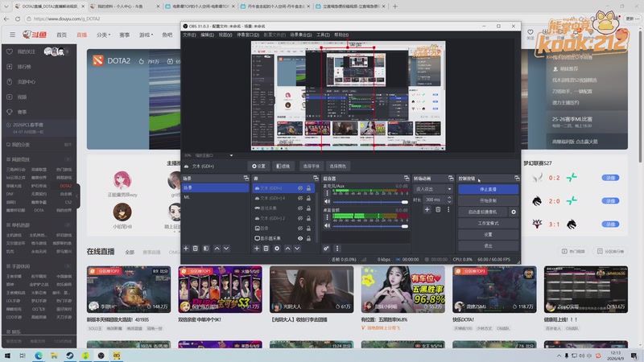Open Douyu sidebar hamburger menu
The width and height of the screenshot is (644, 362).
12,35
